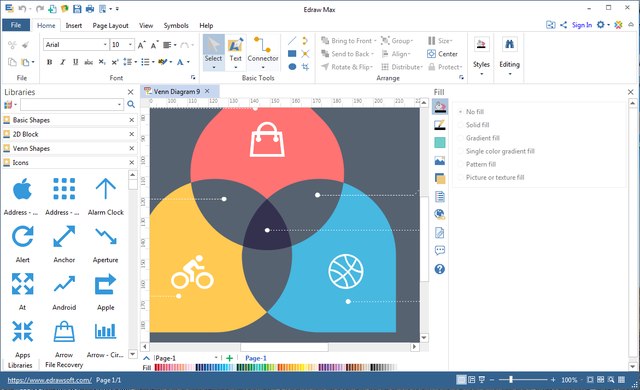Open the Shadow panel icon
Screen dimensions: 640x390
440,143
